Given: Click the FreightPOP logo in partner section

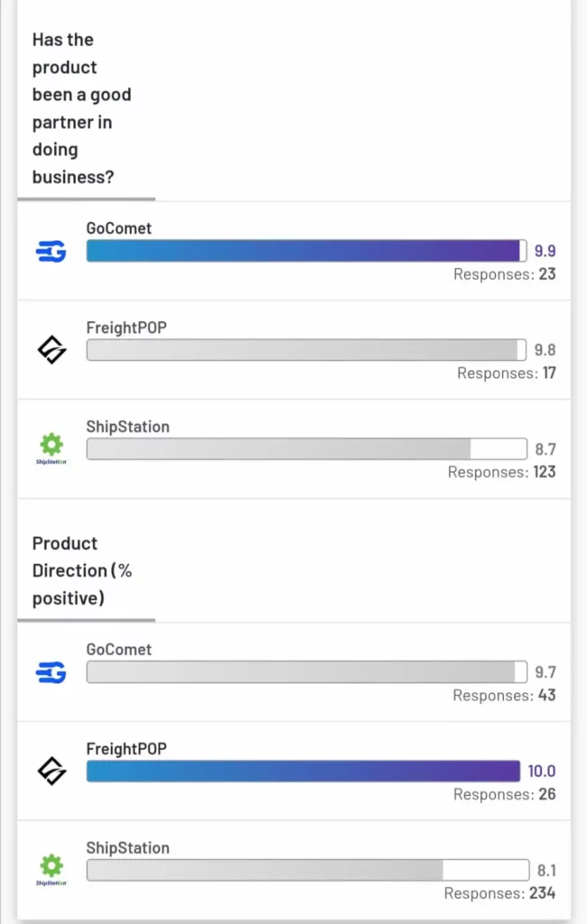Looking at the screenshot, I should 51,349.
